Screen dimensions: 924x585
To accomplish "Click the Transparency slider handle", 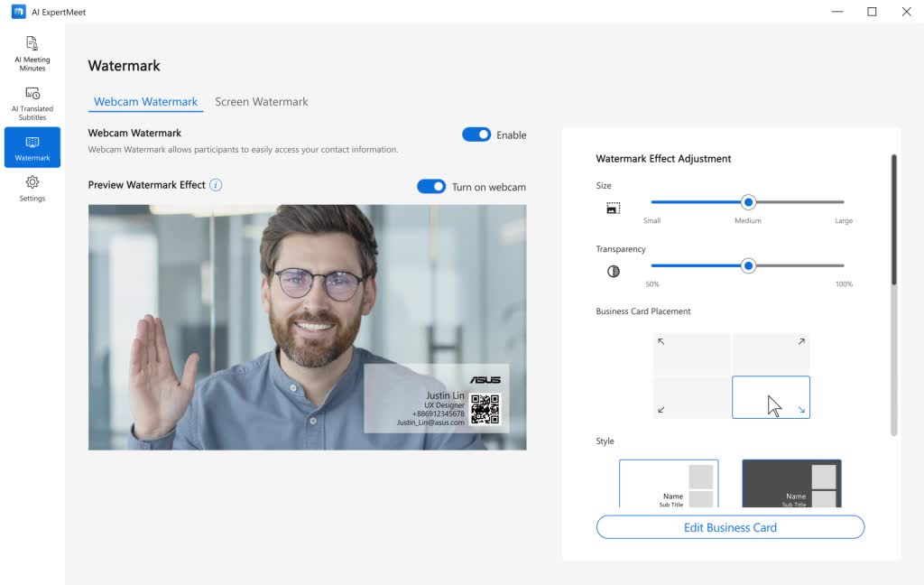I will 747,265.
